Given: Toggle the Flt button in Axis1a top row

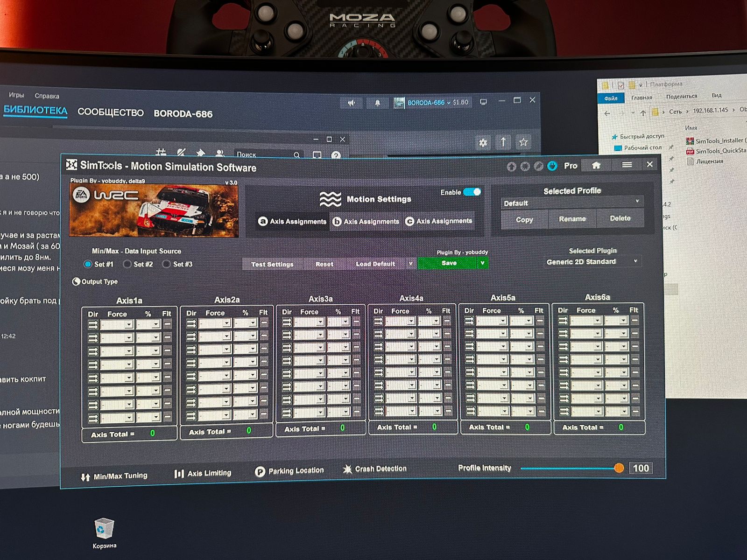Looking at the screenshot, I should tap(168, 324).
